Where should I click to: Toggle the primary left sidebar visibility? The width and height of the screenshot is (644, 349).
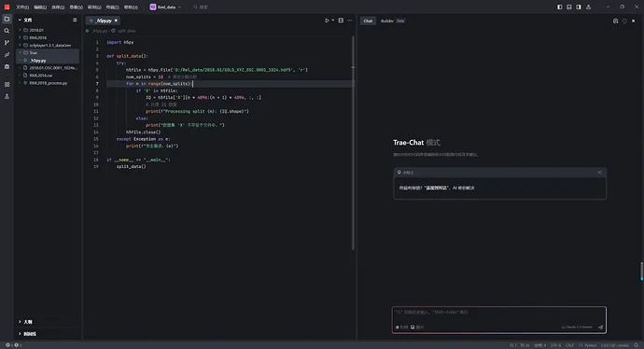tap(559, 7)
